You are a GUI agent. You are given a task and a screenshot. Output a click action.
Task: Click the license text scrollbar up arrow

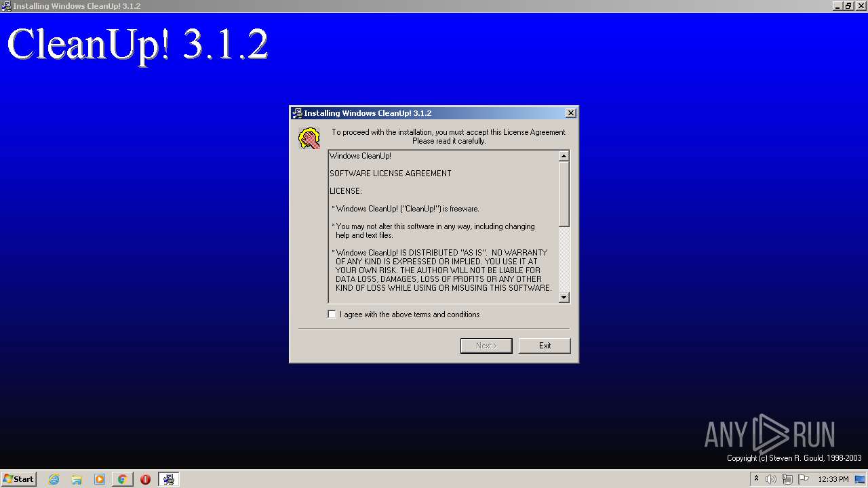click(x=564, y=156)
